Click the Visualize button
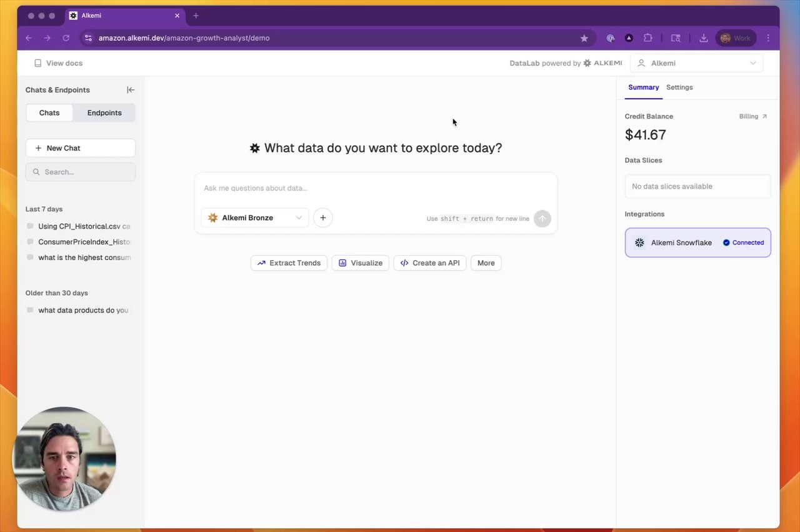800x532 pixels. [361, 263]
